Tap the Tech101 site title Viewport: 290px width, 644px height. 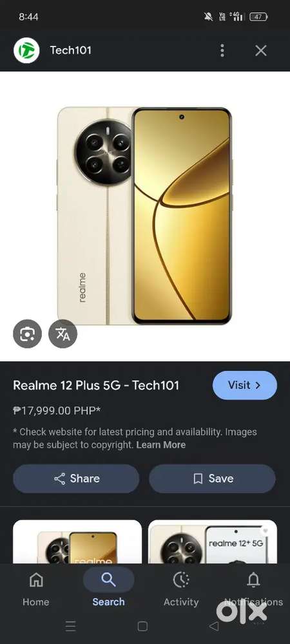coord(71,50)
